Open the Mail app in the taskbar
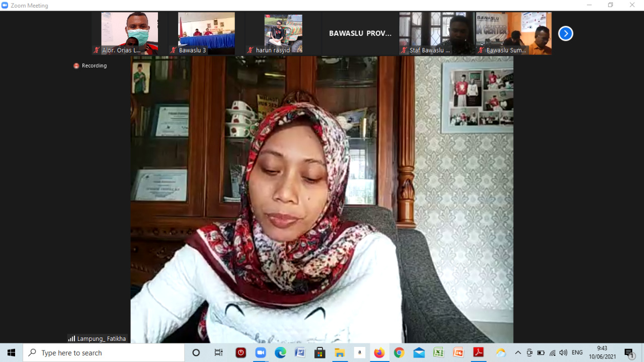The image size is (644, 362). [419, 353]
